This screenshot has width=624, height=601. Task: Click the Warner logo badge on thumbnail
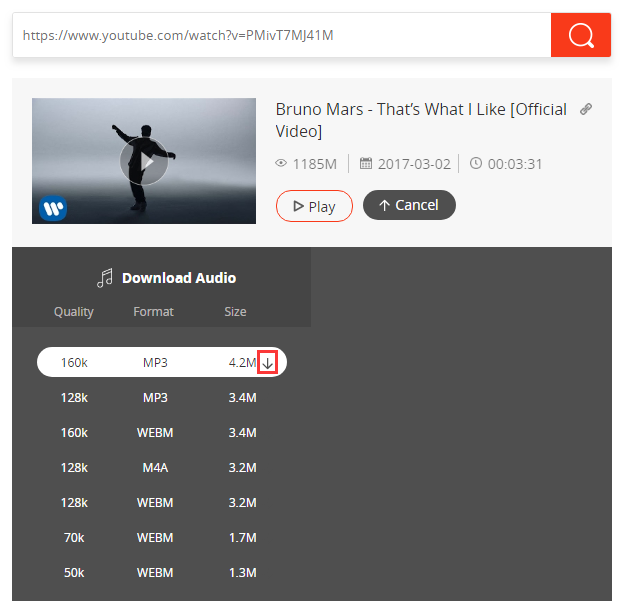[x=53, y=208]
